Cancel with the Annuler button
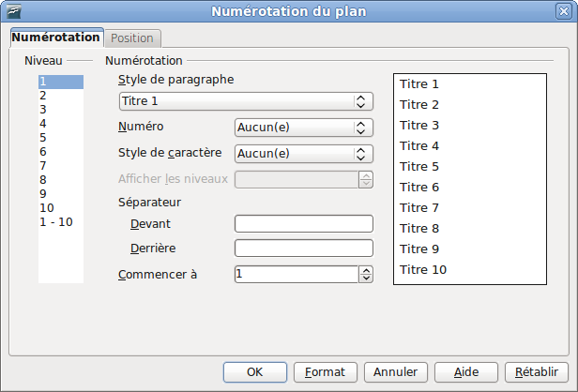This screenshot has width=578, height=392. click(396, 372)
